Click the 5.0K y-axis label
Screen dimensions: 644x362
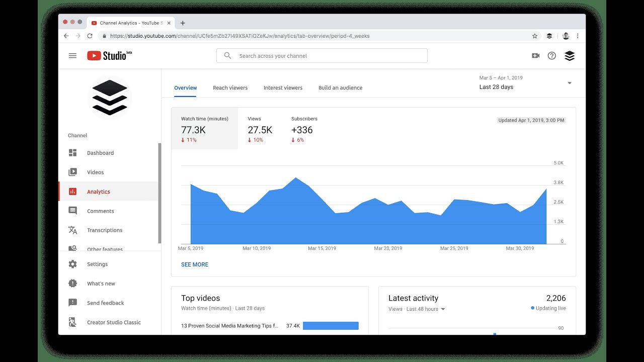559,163
